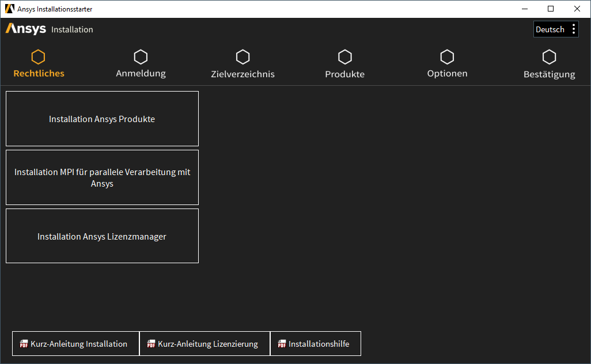The image size is (591, 364).
Task: Click the Produkte hexagon step icon
Action: (345, 57)
